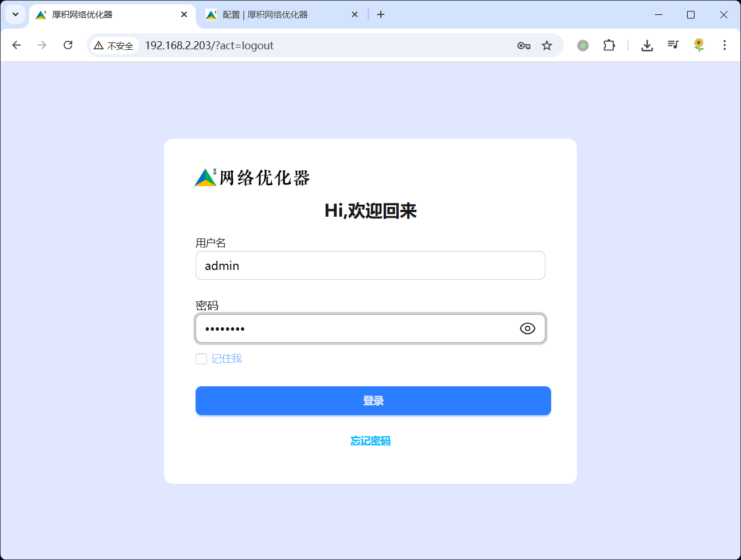Open a new tab with the plus button
Image resolution: width=741 pixels, height=560 pixels.
[x=381, y=14]
